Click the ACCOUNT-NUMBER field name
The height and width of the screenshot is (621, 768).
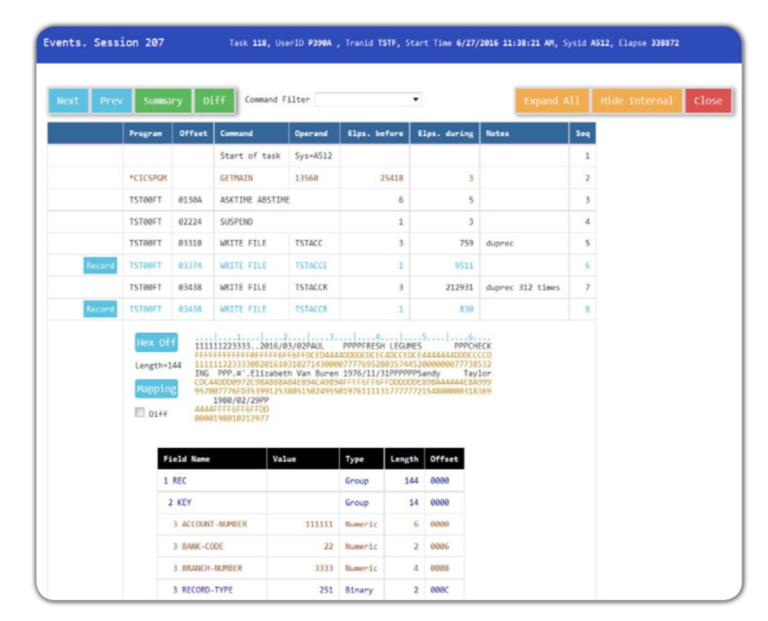(x=214, y=524)
